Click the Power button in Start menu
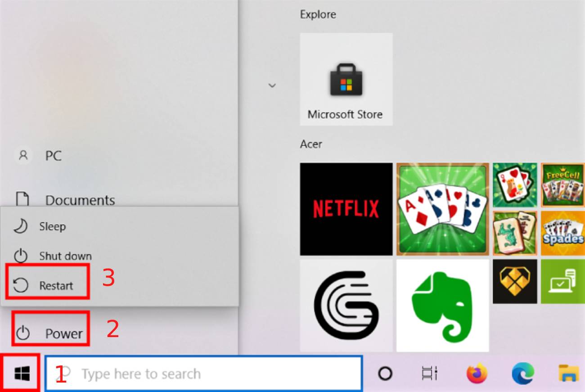Screen dimensions: 585x392 (50, 333)
